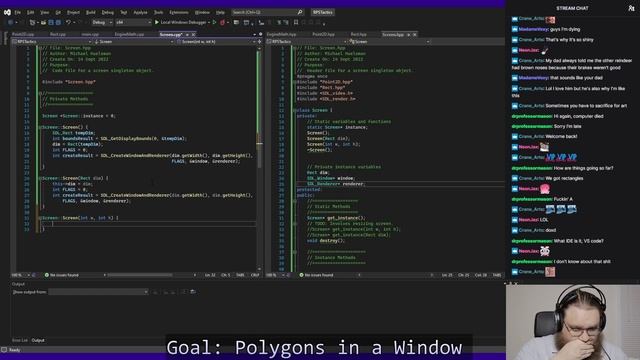This screenshot has width=640, height=360.
Task: Switch to main.cpp tab
Action: coord(90,35)
